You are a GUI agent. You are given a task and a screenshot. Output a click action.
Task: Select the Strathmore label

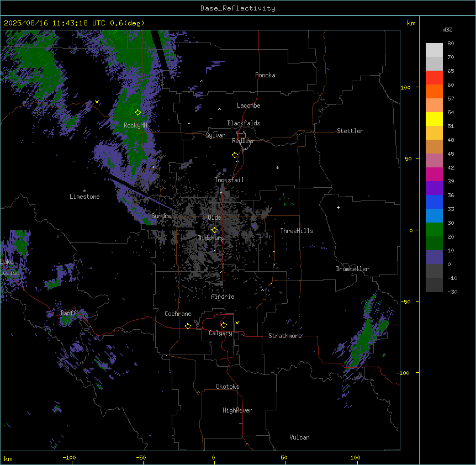pyautogui.click(x=285, y=336)
